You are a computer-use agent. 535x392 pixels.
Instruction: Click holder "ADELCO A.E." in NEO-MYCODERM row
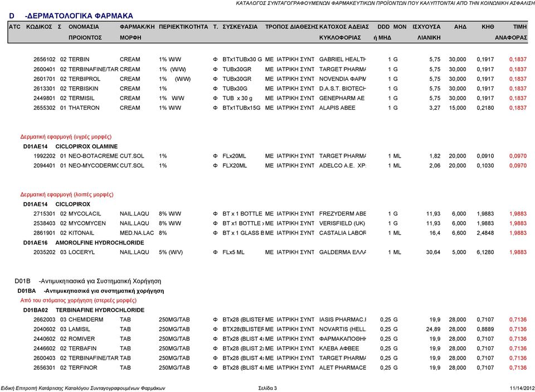[x=336, y=166]
